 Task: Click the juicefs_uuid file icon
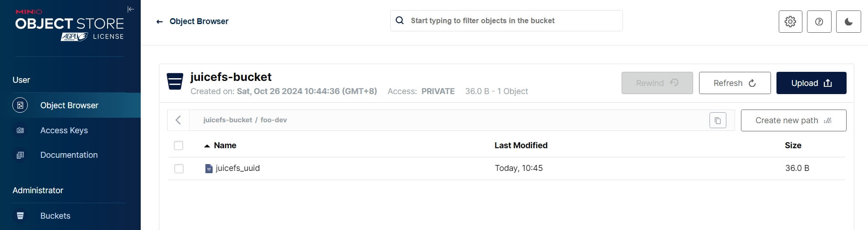[209, 169]
